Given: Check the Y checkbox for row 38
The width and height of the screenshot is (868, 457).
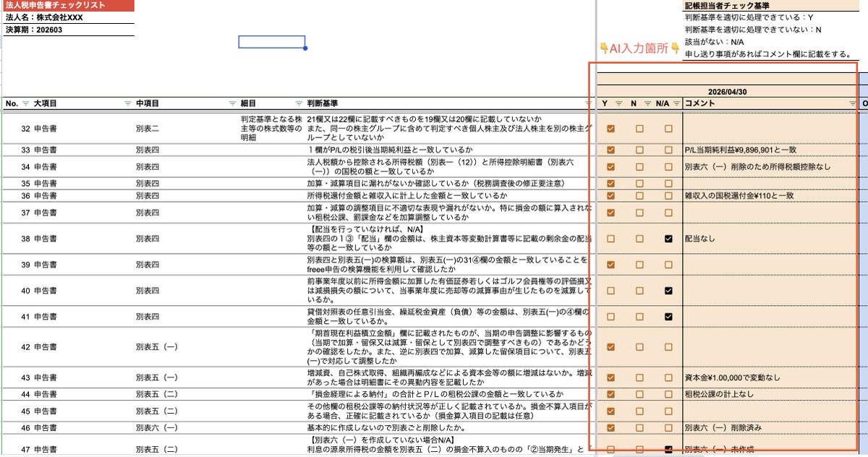Looking at the screenshot, I should click(611, 239).
